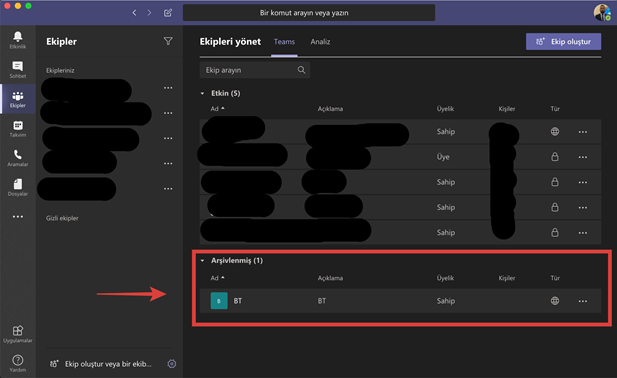The width and height of the screenshot is (617, 378).
Task: Click Üyelik header in Etkin table
Action: click(x=445, y=109)
